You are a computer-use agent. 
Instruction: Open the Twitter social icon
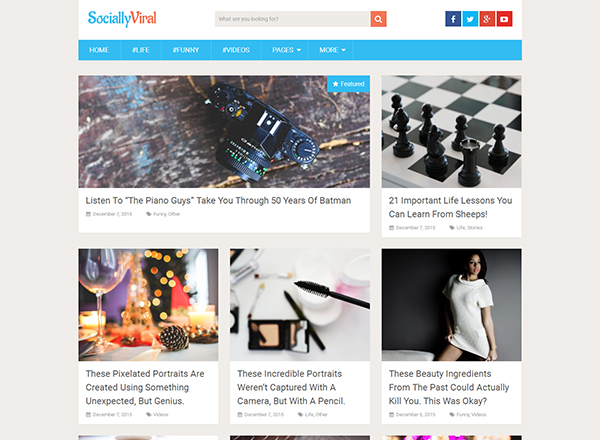[x=470, y=19]
